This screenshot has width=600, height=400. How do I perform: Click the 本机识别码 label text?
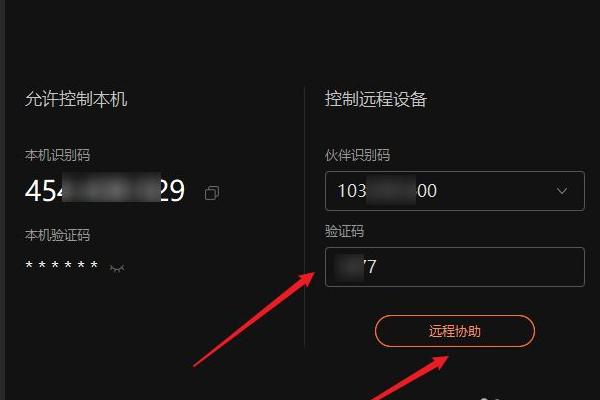[x=57, y=155]
